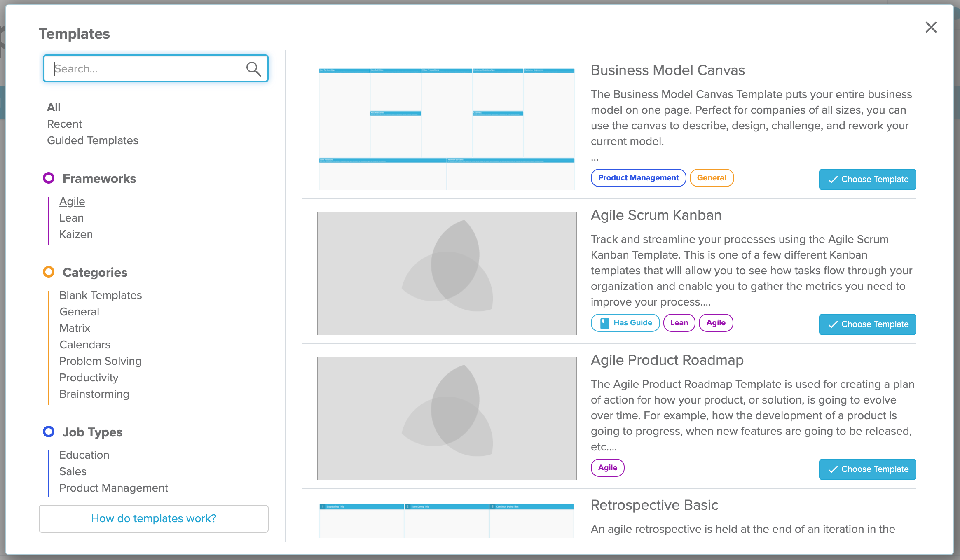Choose the Agile Product Roadmap template

[867, 469]
